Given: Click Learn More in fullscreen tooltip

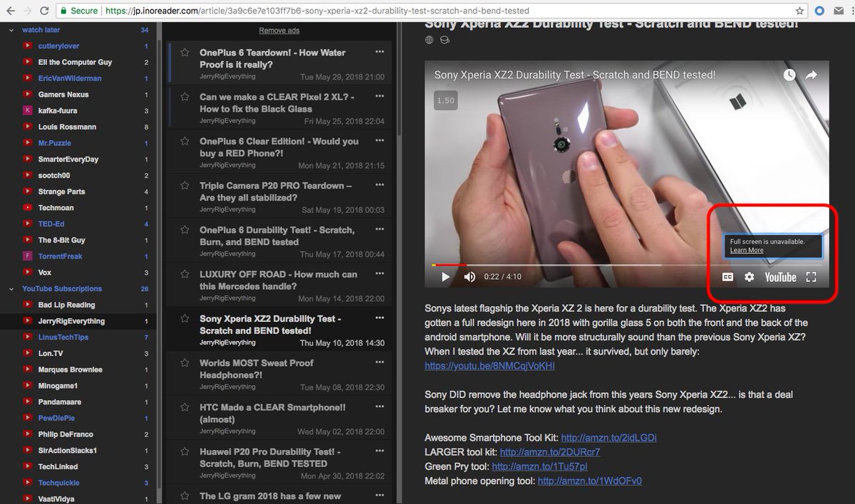Looking at the screenshot, I should coord(747,251).
